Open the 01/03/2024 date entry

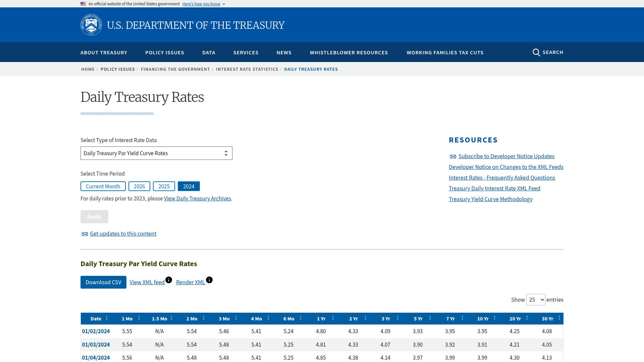tap(96, 345)
